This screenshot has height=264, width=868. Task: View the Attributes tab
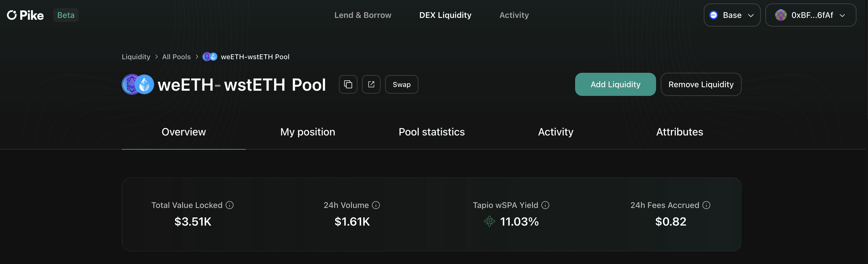[679, 132]
